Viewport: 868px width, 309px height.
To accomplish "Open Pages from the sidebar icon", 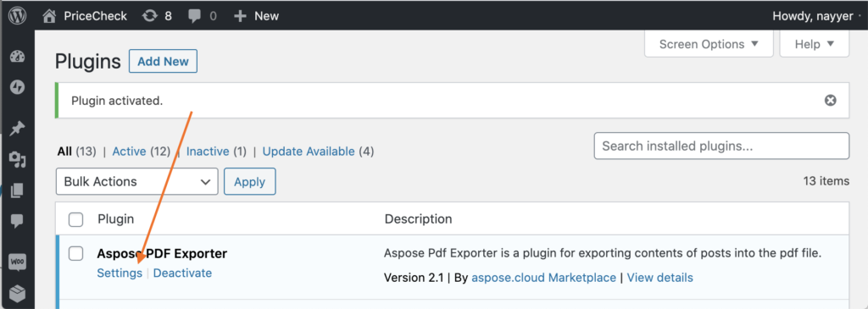I will coord(17,190).
